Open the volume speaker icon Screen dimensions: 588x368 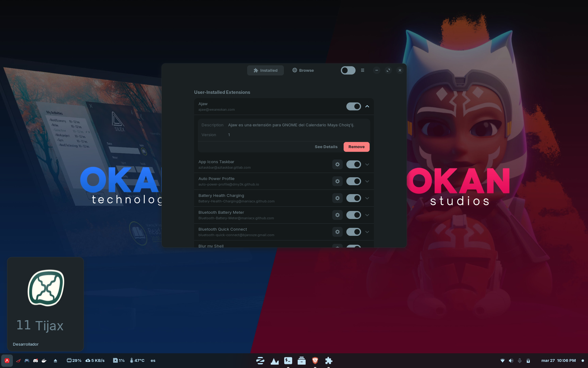pos(511,361)
